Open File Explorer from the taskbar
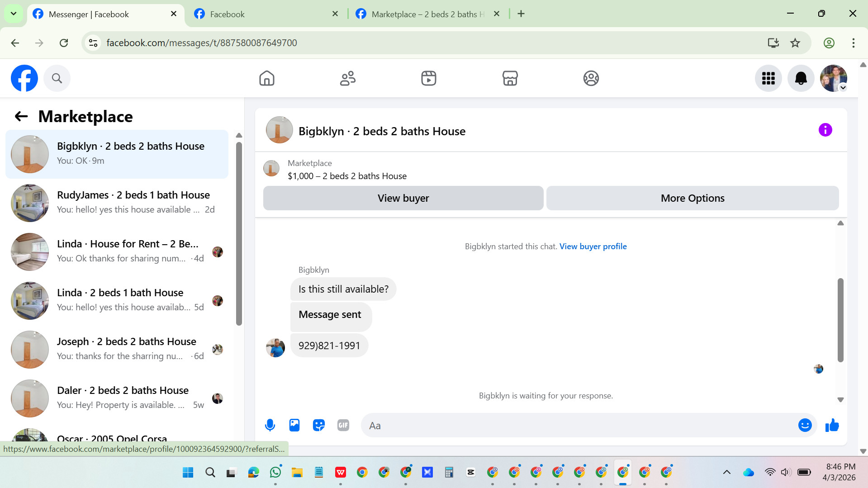This screenshot has height=488, width=868. coord(297,473)
